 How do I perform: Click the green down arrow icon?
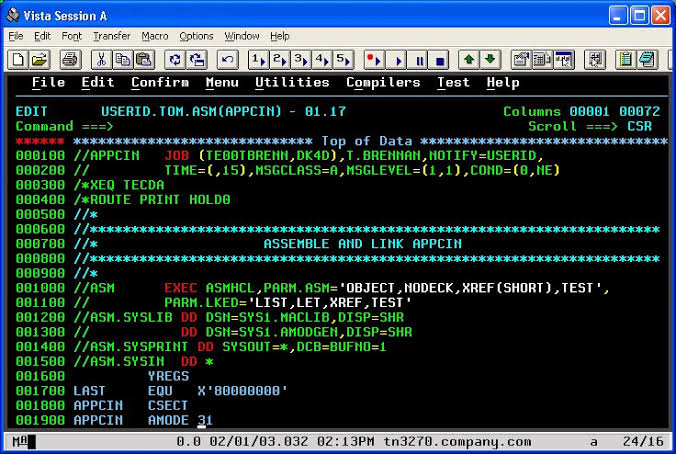tap(490, 59)
